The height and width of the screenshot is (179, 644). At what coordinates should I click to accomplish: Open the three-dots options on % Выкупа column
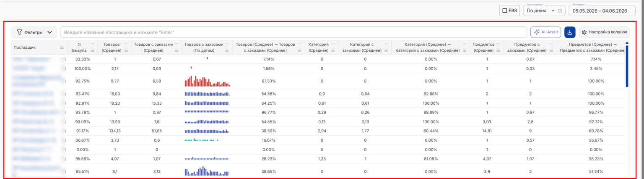(x=92, y=44)
